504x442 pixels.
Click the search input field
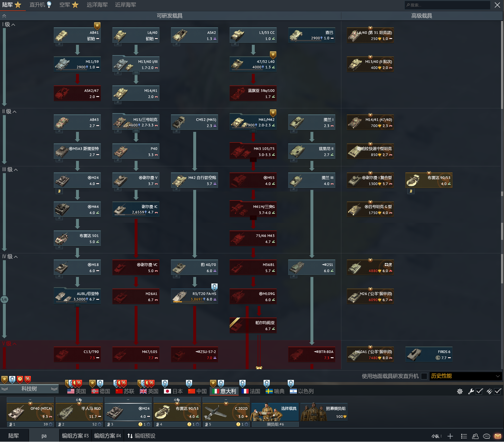tap(447, 5)
